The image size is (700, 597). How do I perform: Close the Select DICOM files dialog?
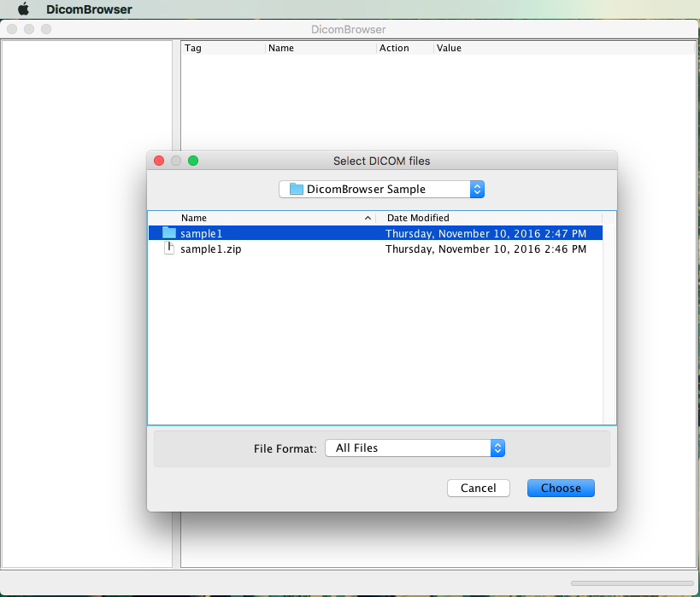(x=159, y=161)
